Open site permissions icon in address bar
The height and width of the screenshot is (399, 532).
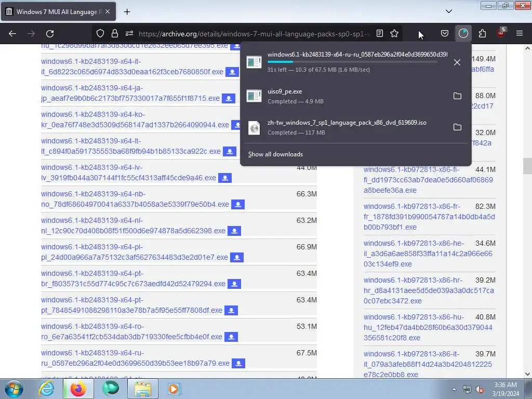pos(129,33)
